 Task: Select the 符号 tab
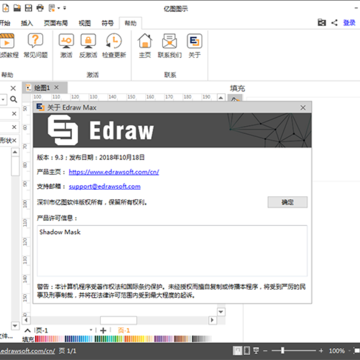(x=107, y=23)
